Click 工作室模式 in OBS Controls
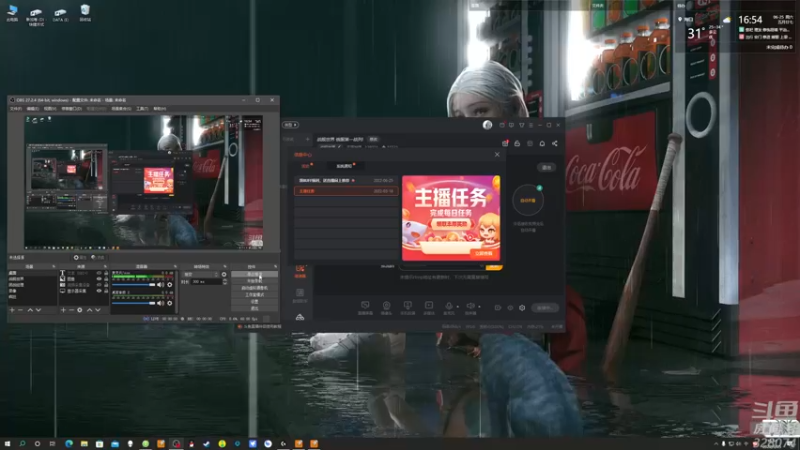Screen dimensions: 800x450 click(254, 295)
